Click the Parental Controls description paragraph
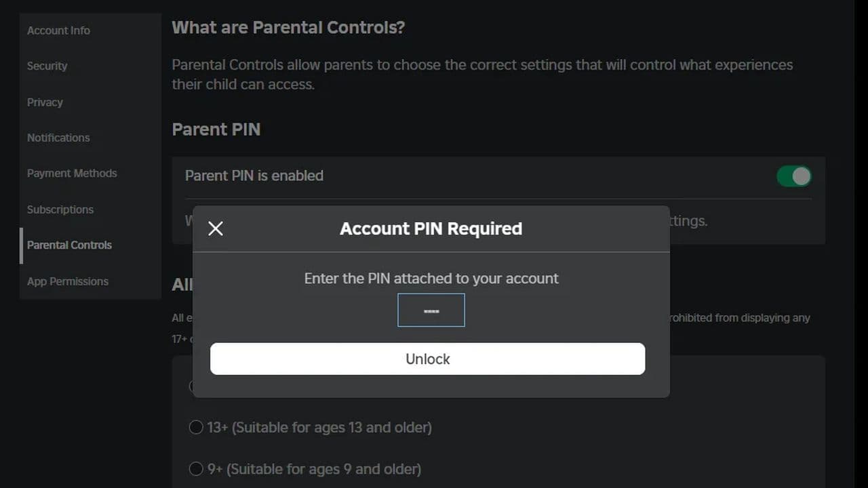Viewport: 868px width, 488px height. 481,75
